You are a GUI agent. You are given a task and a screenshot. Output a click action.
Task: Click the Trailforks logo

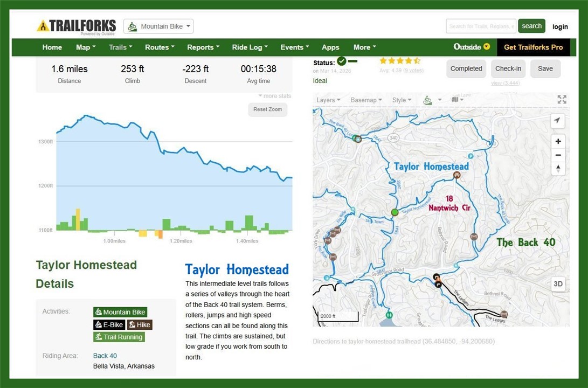77,26
